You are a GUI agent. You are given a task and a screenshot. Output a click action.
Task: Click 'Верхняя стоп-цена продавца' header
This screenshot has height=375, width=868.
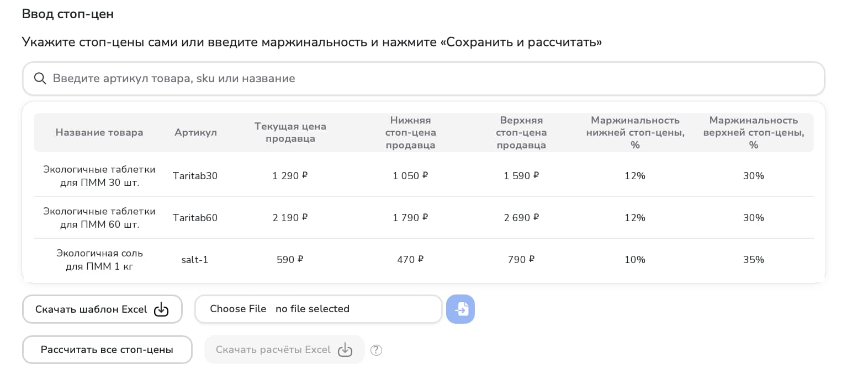[521, 132]
